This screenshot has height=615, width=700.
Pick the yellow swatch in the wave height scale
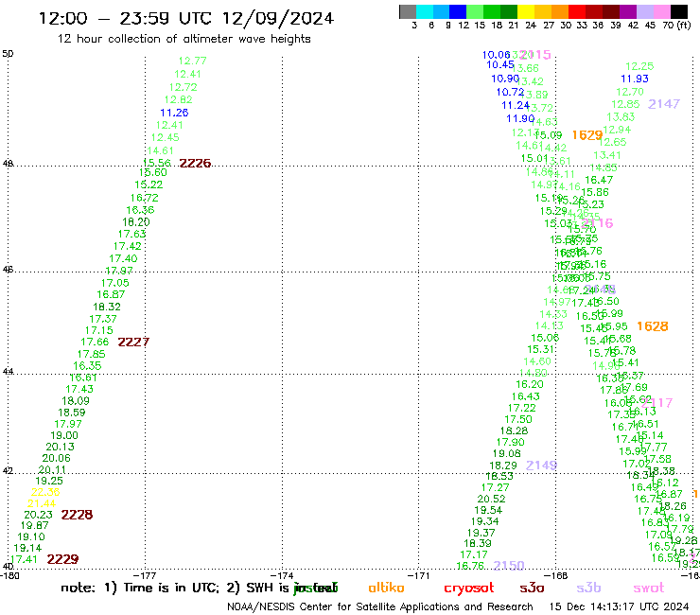526,11
